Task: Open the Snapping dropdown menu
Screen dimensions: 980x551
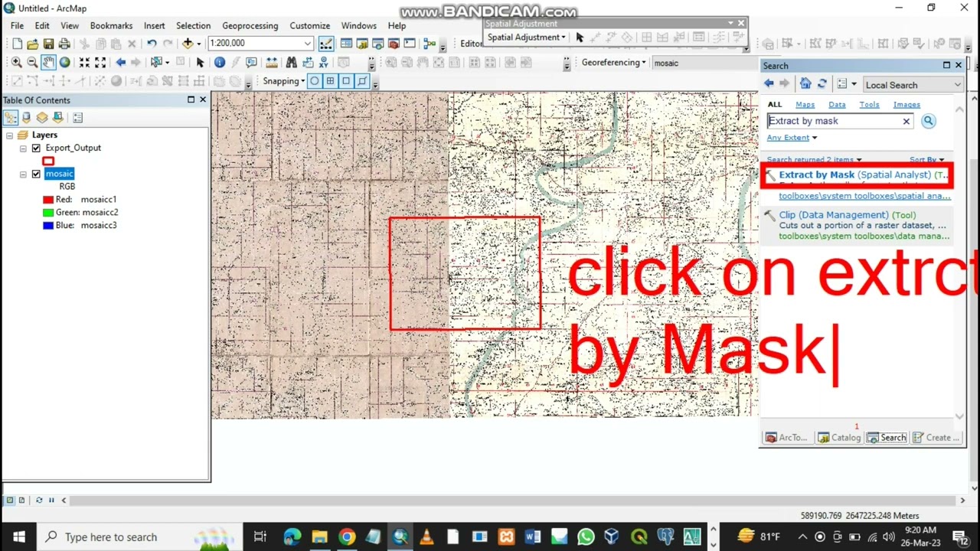Action: point(283,81)
